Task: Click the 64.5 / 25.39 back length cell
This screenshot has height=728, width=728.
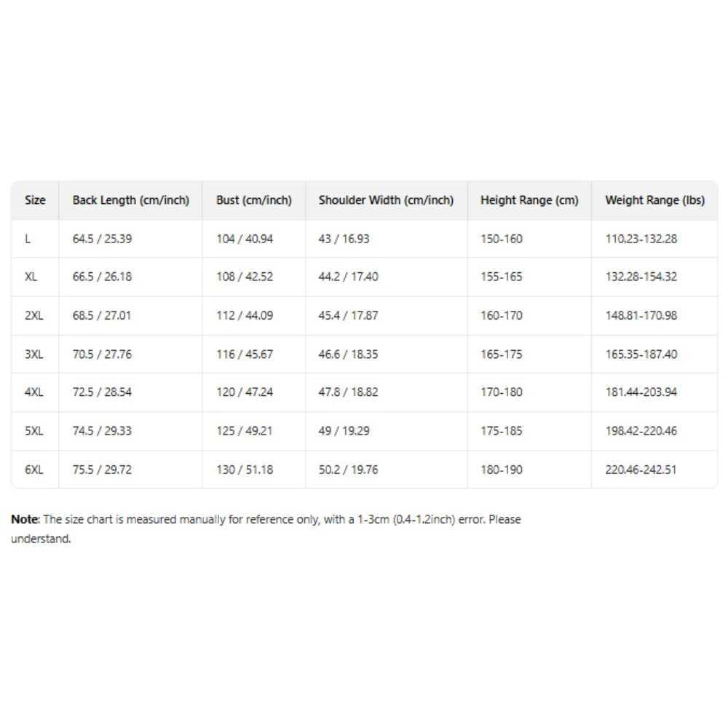Action: [102, 239]
